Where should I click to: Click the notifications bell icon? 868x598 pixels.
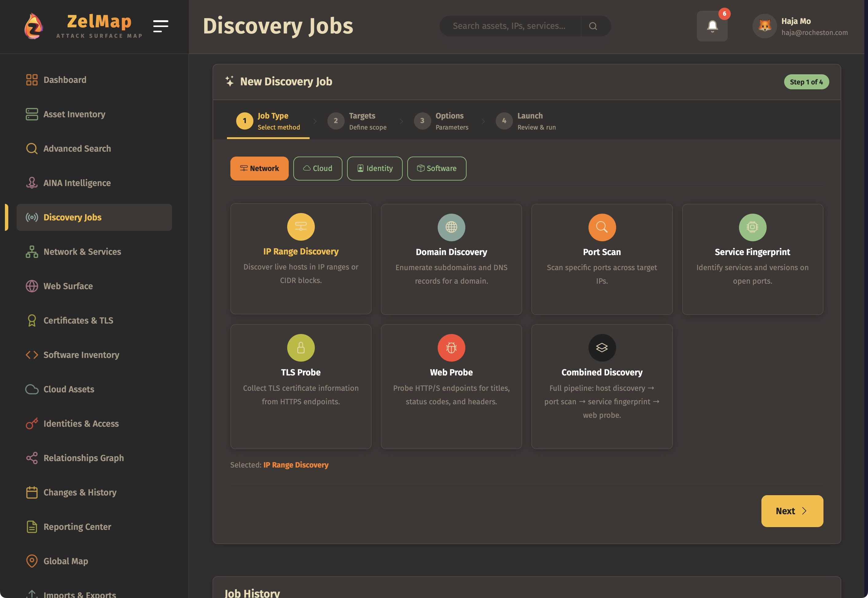pyautogui.click(x=711, y=25)
